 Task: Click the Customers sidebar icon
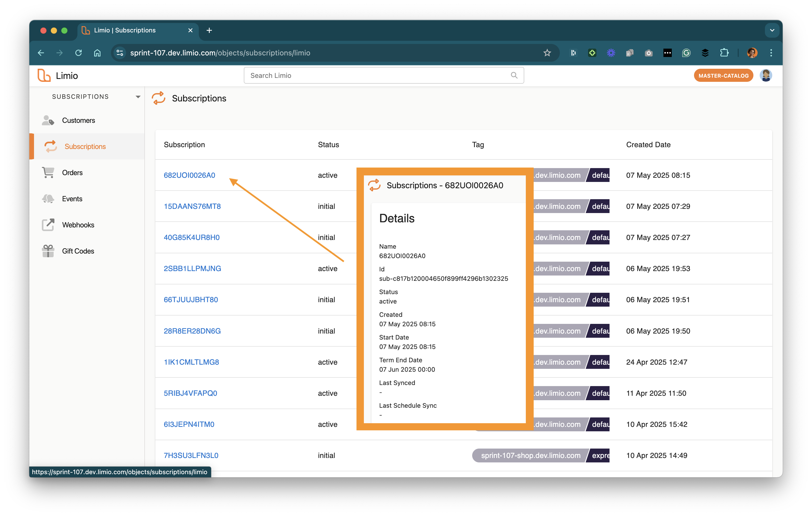48,120
